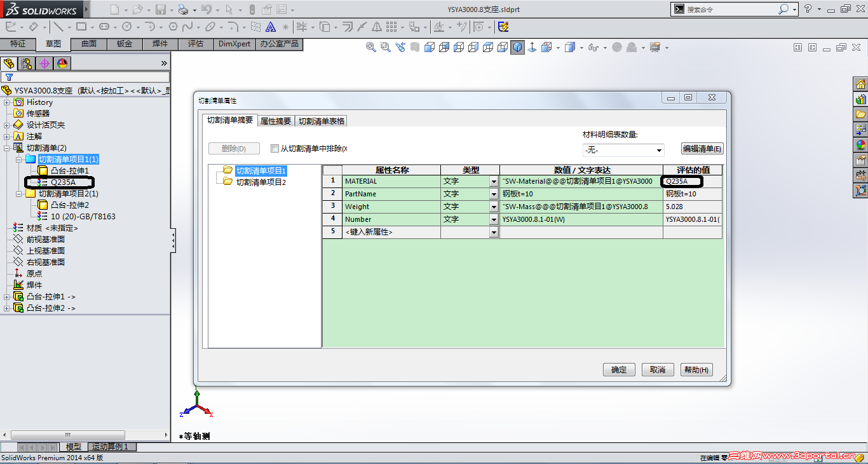Click the Undo arrow icon
The height and width of the screenshot is (464, 868).
pos(205,10)
